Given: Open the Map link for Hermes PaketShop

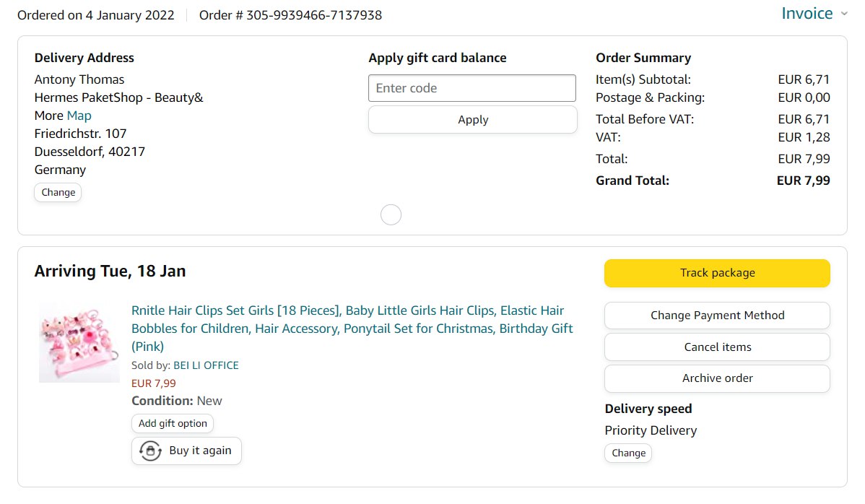Looking at the screenshot, I should coord(79,116).
